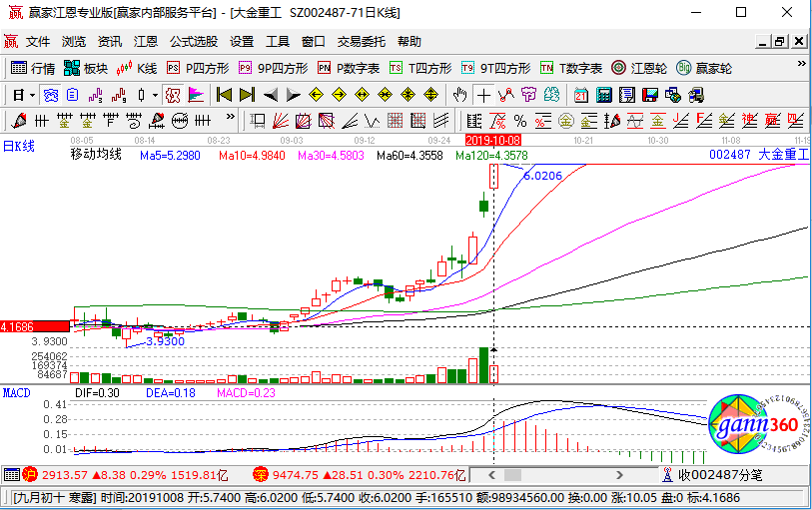Expand the drawing toolbar overflow chevron
Image resolution: width=812 pixels, height=510 pixels.
(x=231, y=117)
